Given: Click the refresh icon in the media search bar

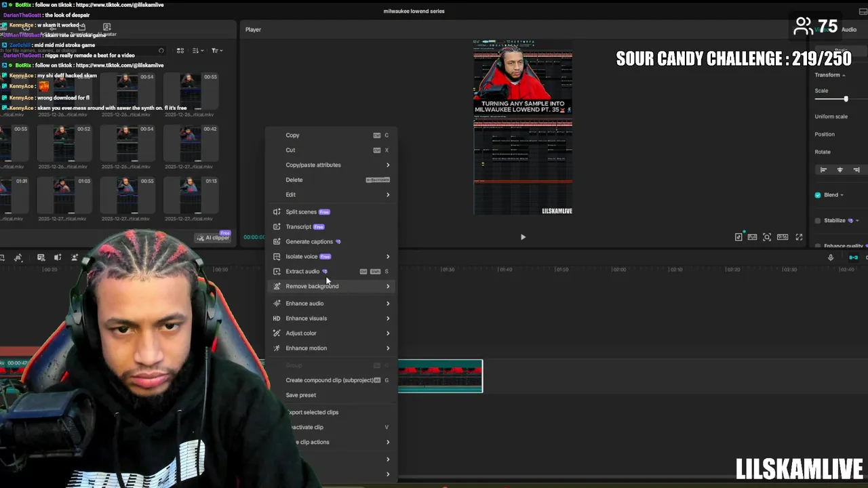Looking at the screenshot, I should [161, 51].
